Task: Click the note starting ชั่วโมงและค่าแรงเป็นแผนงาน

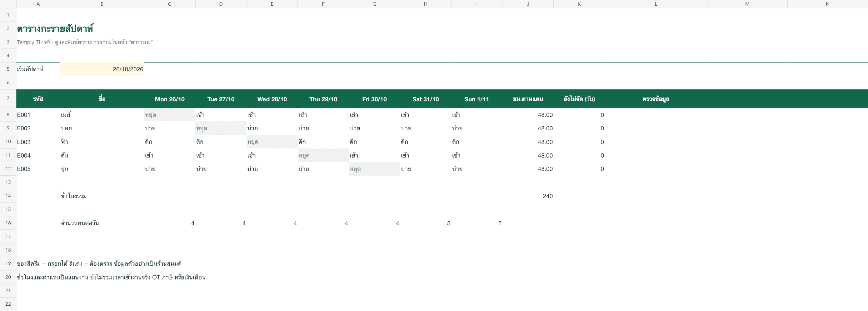Action: (111, 277)
